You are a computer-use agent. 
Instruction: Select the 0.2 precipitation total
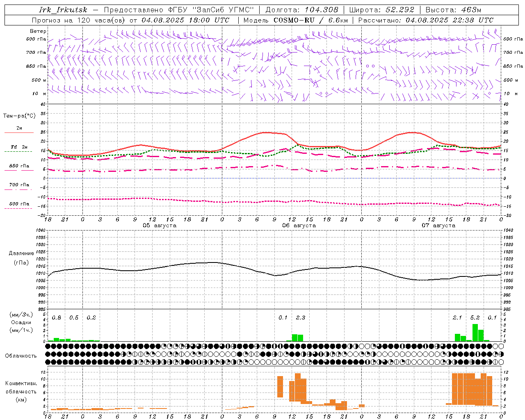[x=91, y=318]
